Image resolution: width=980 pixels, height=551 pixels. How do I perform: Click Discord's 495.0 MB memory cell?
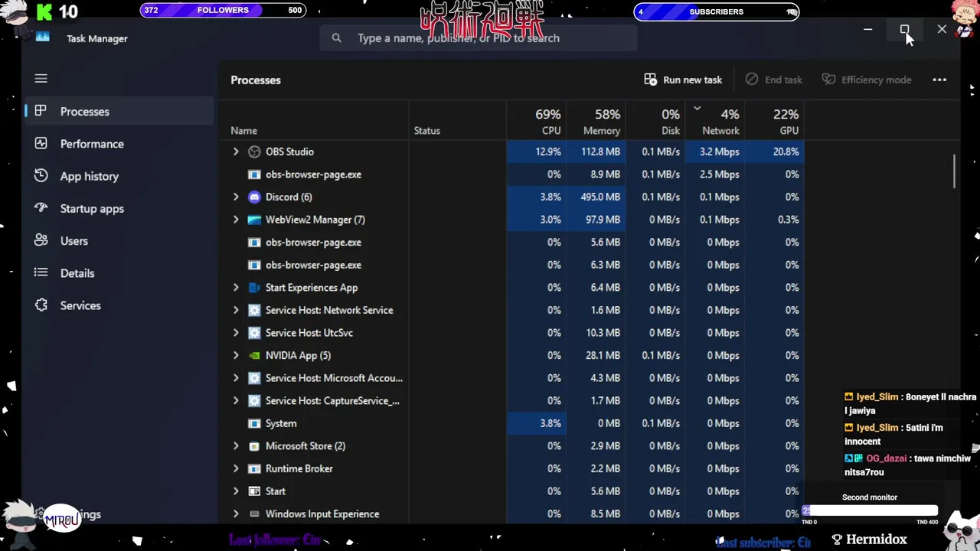(x=596, y=197)
